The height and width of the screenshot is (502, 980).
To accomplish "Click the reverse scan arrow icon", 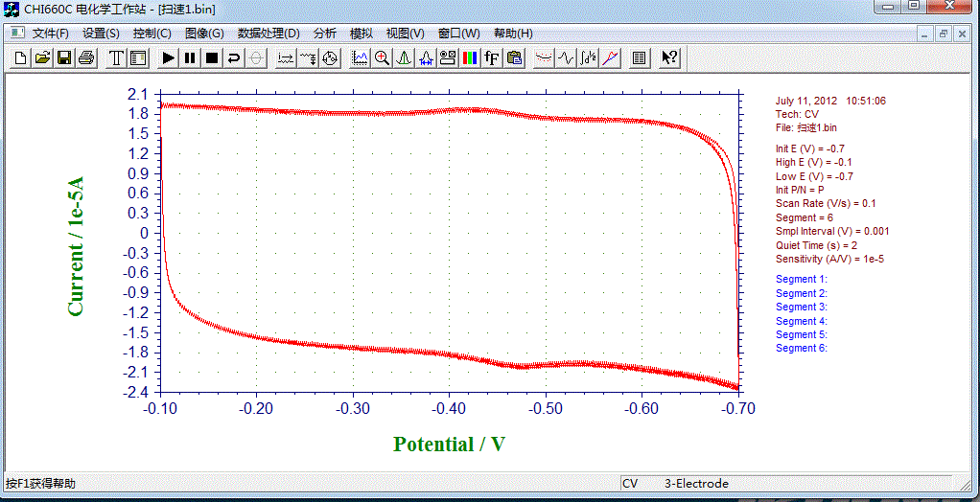I will tap(234, 58).
